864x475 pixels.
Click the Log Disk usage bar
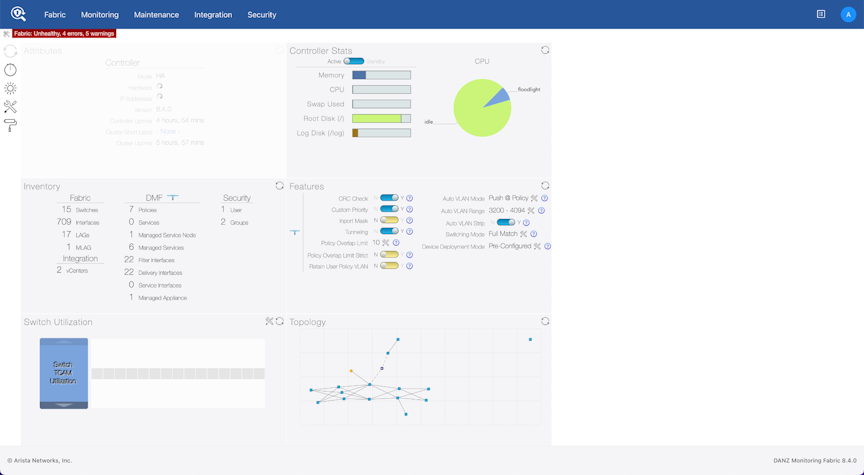click(x=381, y=133)
